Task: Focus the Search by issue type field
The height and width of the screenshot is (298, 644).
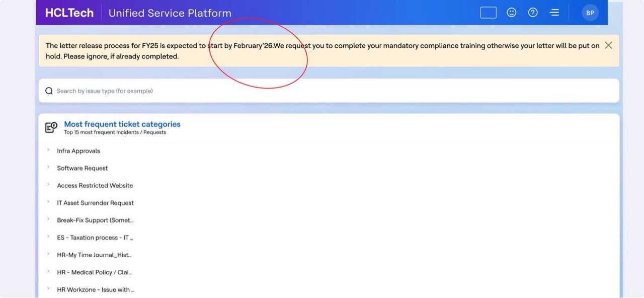Action: click(x=327, y=91)
